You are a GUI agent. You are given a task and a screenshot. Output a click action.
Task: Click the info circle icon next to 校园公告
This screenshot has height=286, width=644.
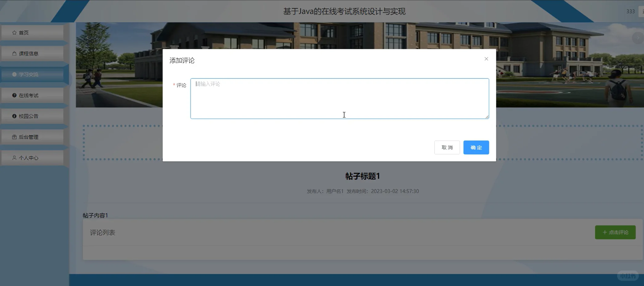click(14, 116)
